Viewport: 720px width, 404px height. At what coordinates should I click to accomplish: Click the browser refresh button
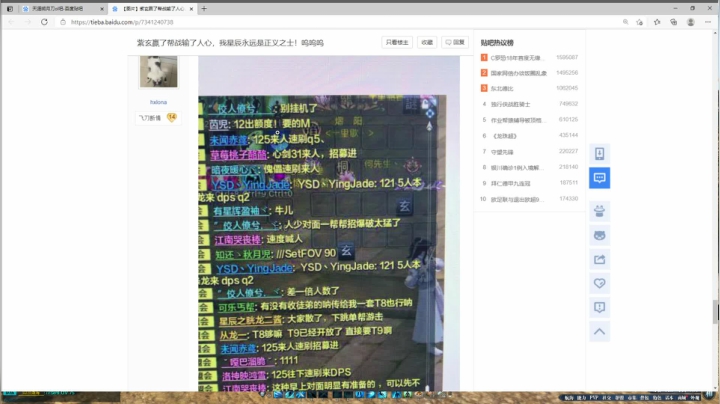click(44, 22)
